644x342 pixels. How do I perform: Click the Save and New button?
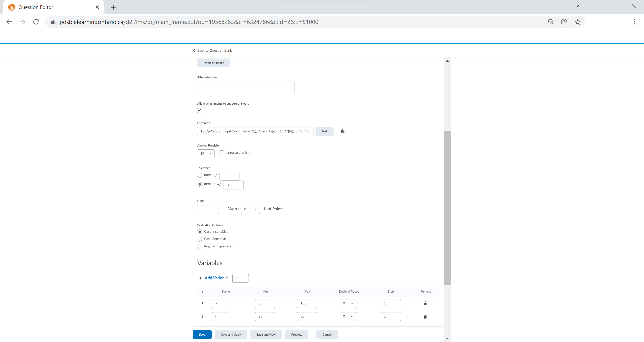pos(266,334)
